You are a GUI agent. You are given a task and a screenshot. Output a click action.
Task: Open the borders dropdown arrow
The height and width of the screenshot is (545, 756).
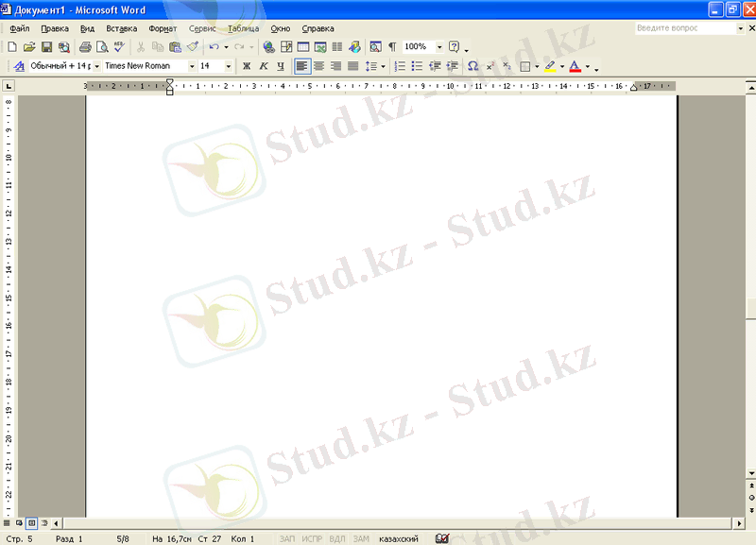537,66
